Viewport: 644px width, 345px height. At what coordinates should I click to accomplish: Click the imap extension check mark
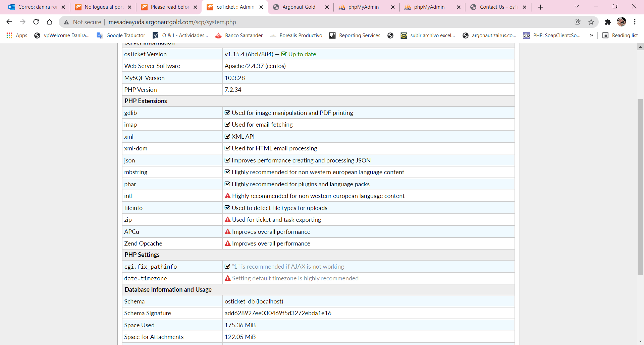(227, 124)
